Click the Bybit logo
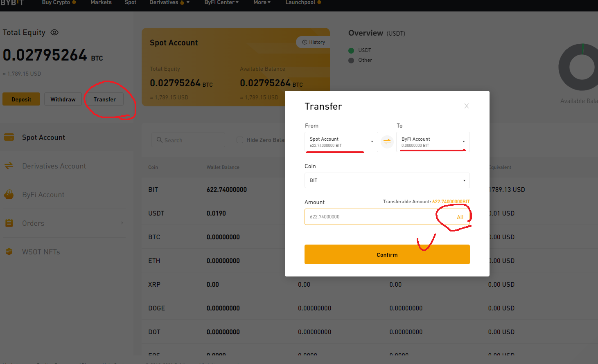 point(12,2)
